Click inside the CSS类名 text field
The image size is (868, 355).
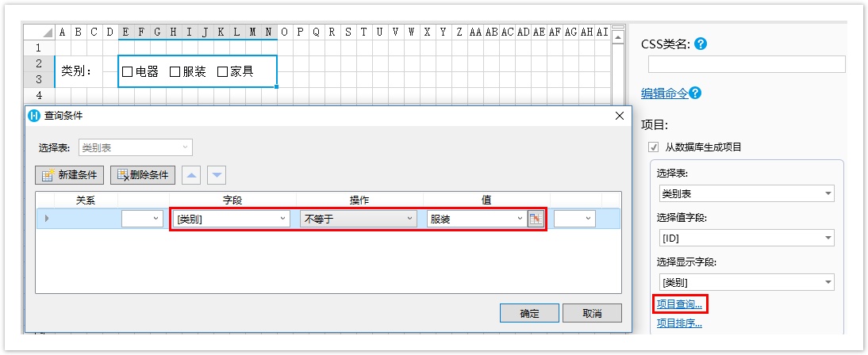pos(746,65)
